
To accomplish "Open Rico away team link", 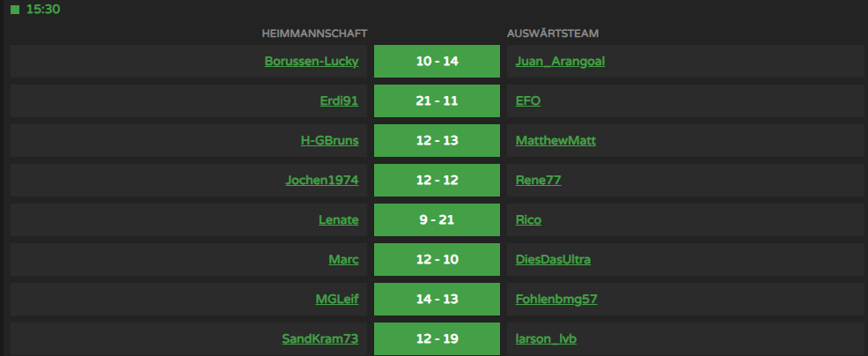I will coord(528,220).
